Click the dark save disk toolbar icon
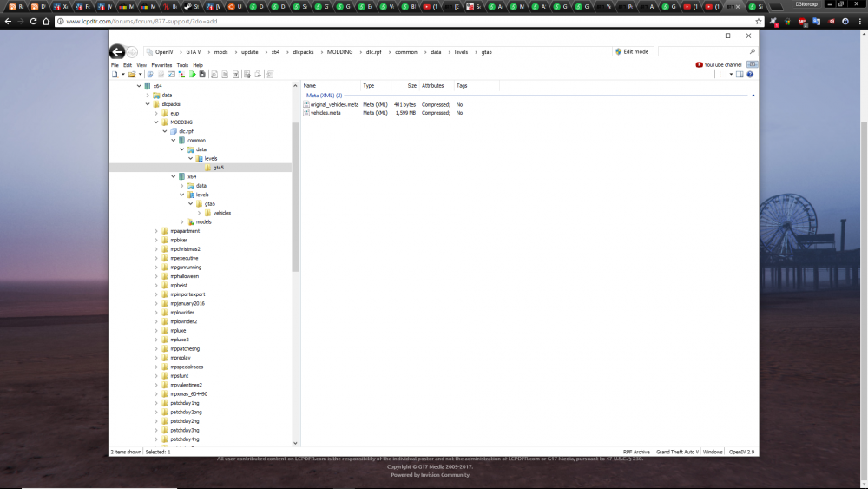The width and height of the screenshot is (868, 489). tap(202, 74)
